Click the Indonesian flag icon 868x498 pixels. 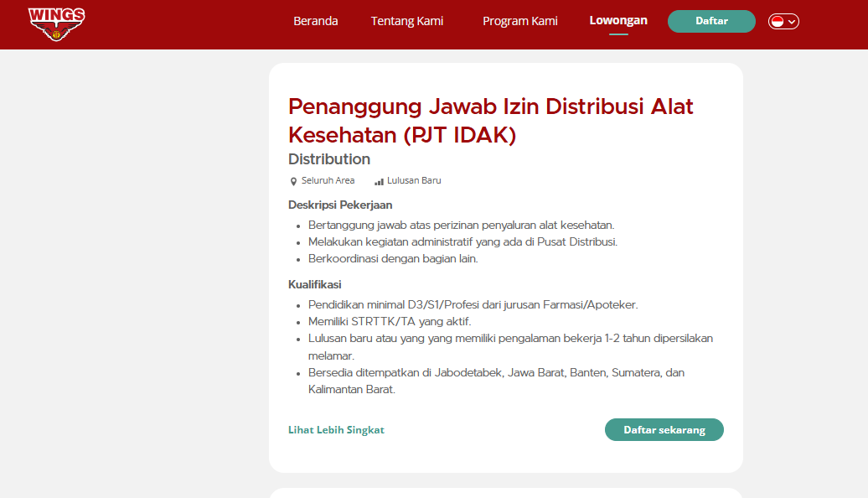coord(777,22)
